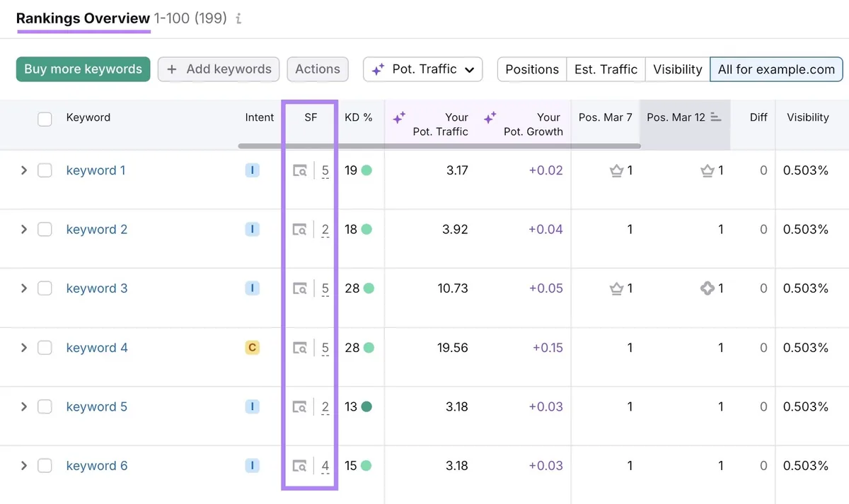Sort by the Visibility column header
This screenshot has width=849, height=504.
[808, 117]
